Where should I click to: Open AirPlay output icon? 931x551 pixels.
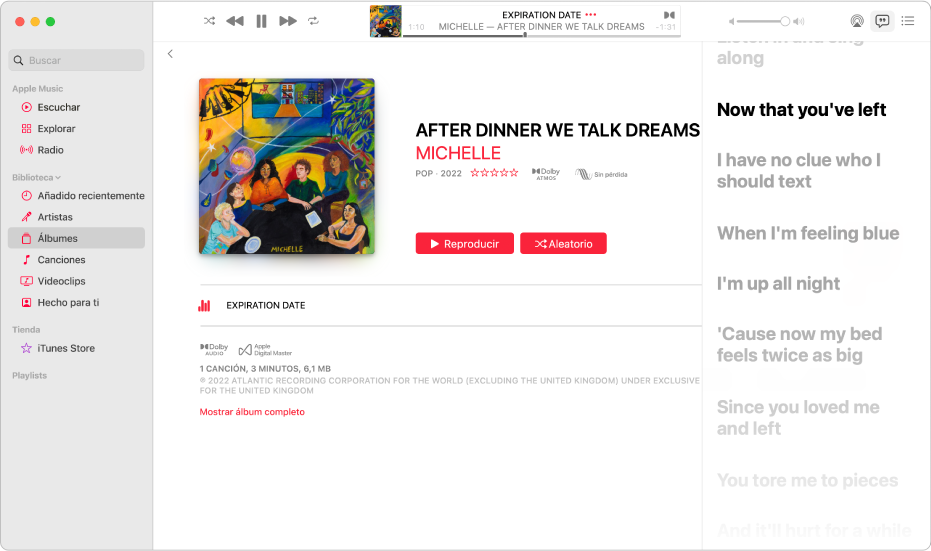pyautogui.click(x=857, y=21)
